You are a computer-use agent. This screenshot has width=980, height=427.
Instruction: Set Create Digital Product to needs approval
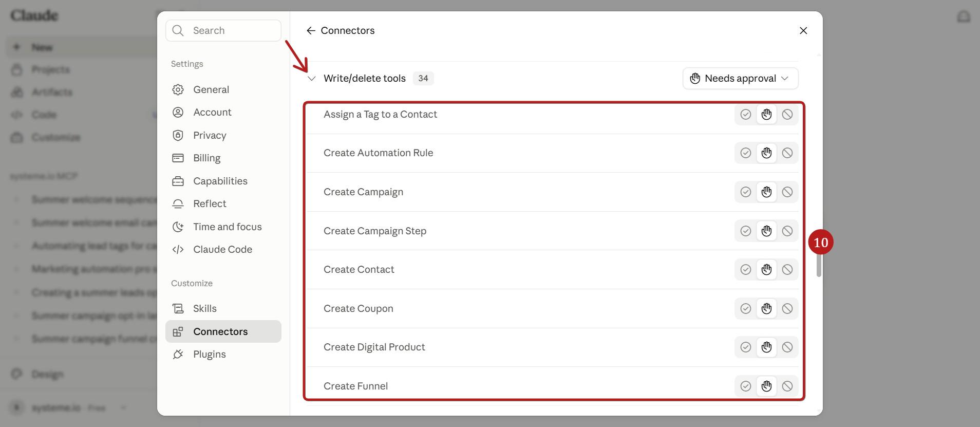click(766, 347)
